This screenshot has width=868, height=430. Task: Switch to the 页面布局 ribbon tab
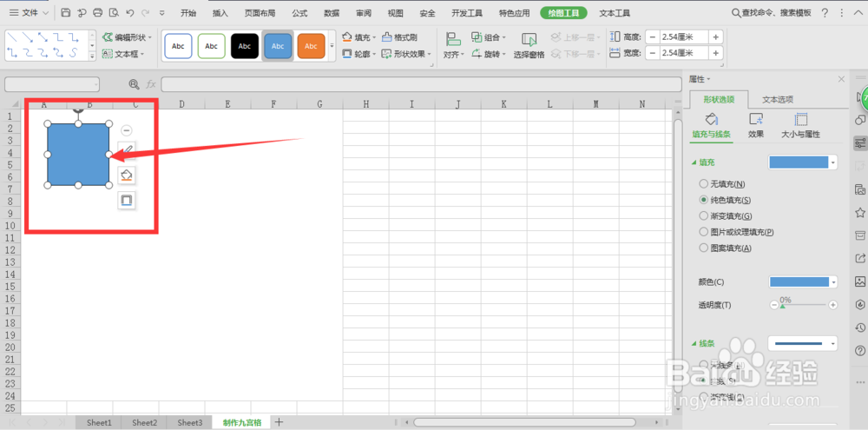click(x=260, y=13)
